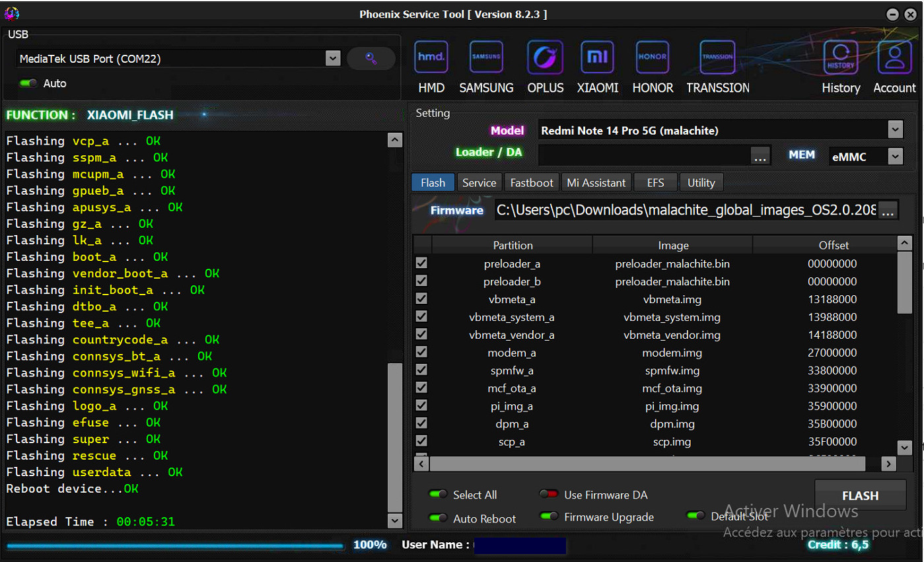Viewport: 924px width, 562px height.
Task: Toggle the Default Slot switch
Action: [696, 516]
